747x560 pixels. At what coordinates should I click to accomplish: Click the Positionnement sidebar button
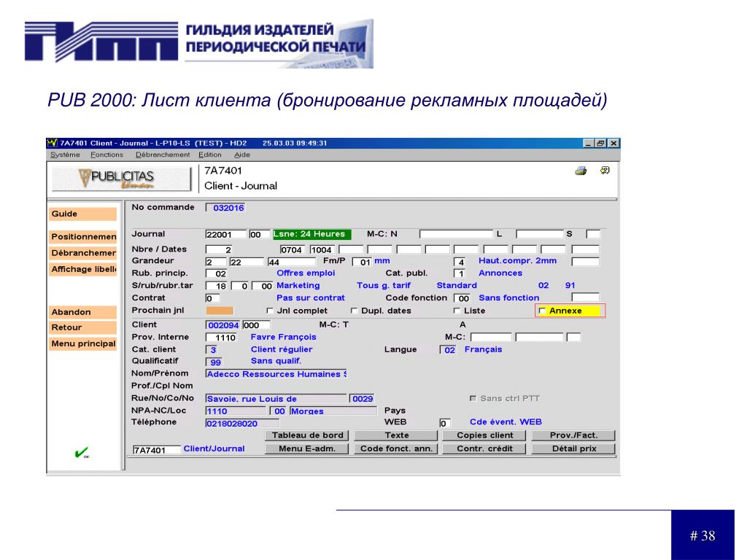point(83,237)
